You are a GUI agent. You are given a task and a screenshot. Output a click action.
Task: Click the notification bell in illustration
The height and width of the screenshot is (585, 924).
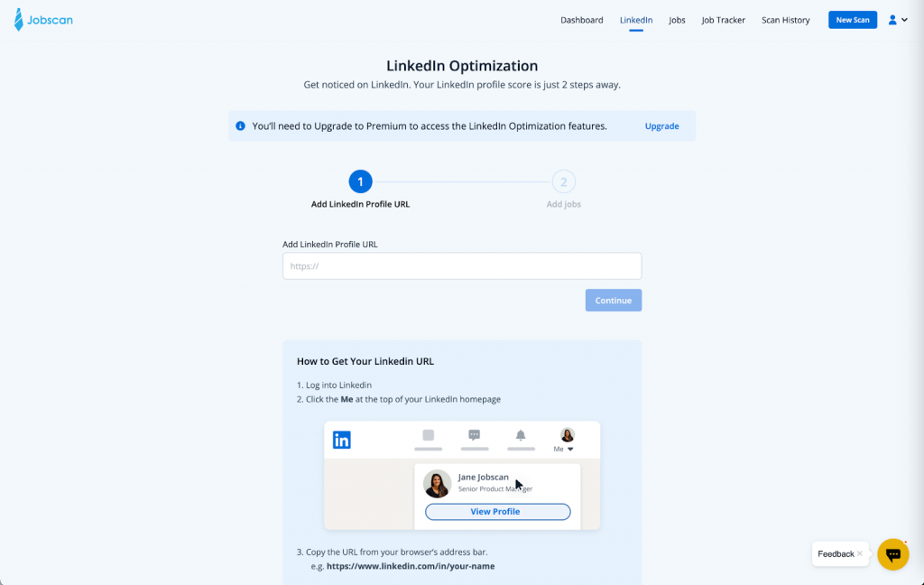[521, 435]
